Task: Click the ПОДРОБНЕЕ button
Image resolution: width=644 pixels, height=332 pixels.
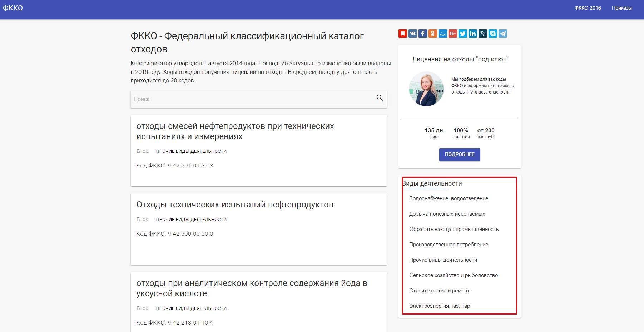Action: (x=459, y=154)
